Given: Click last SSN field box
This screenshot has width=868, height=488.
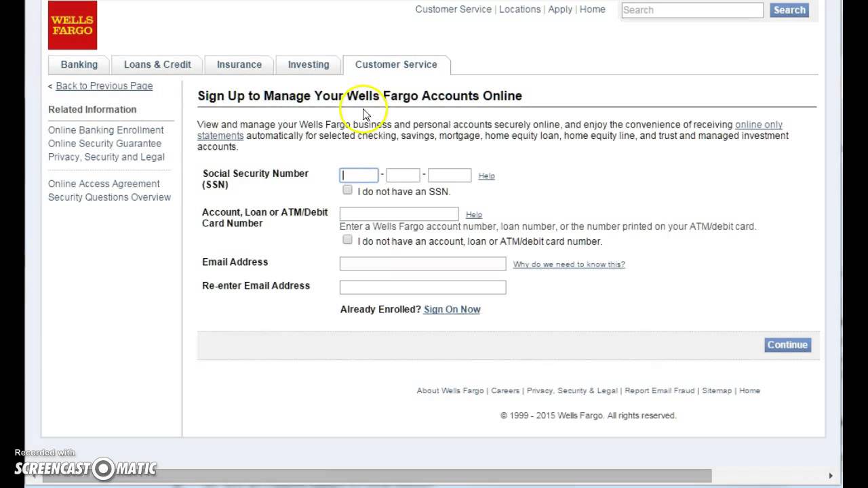Looking at the screenshot, I should 450,176.
